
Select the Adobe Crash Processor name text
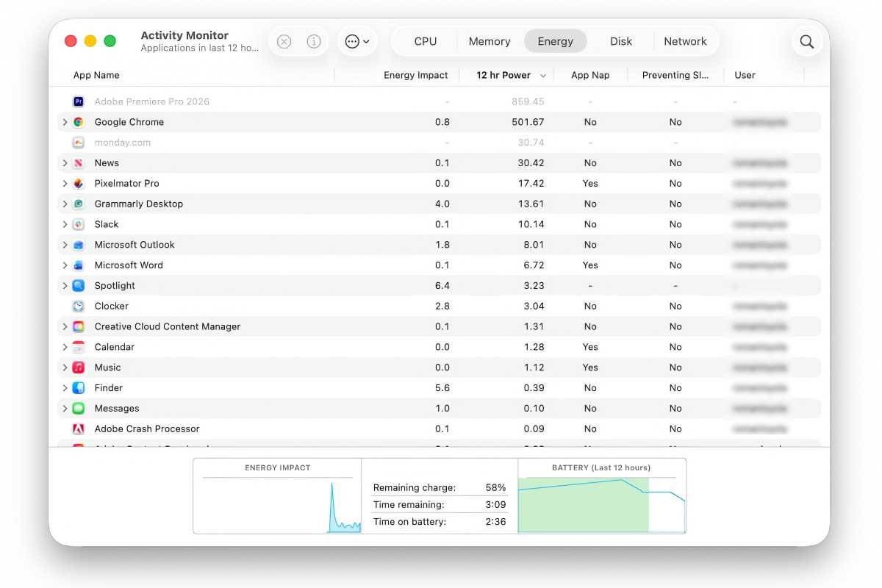(x=147, y=429)
